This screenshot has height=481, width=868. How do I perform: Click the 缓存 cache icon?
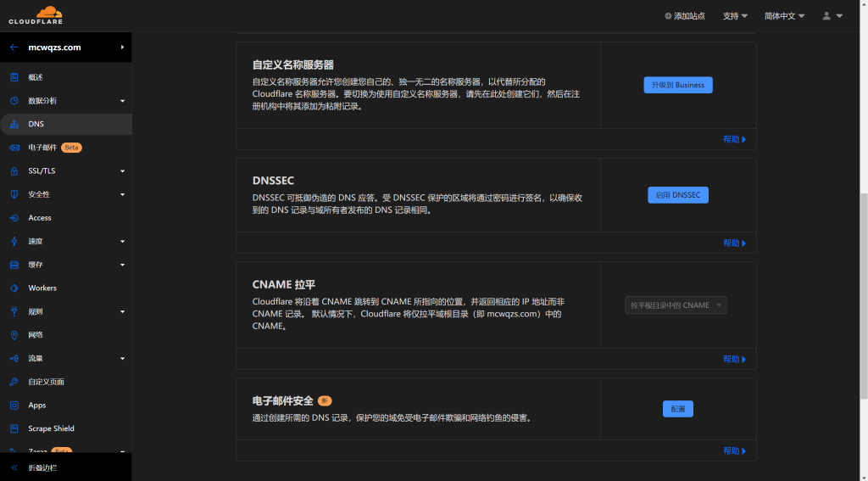(x=14, y=265)
